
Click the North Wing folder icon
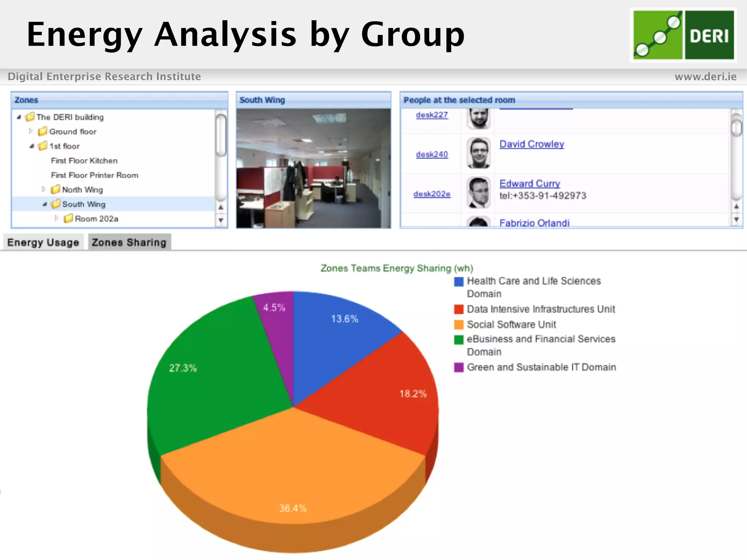point(55,190)
